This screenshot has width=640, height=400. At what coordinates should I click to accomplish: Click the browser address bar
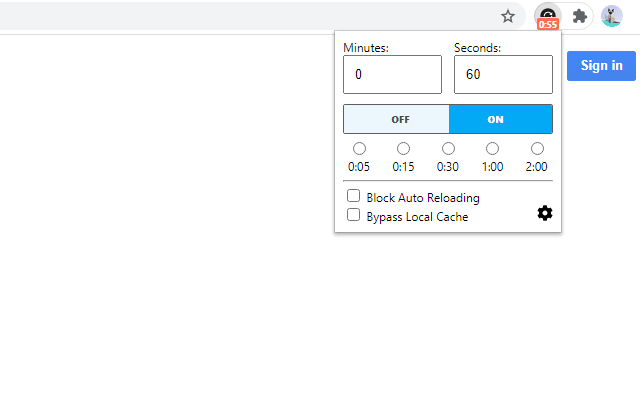click(x=250, y=16)
